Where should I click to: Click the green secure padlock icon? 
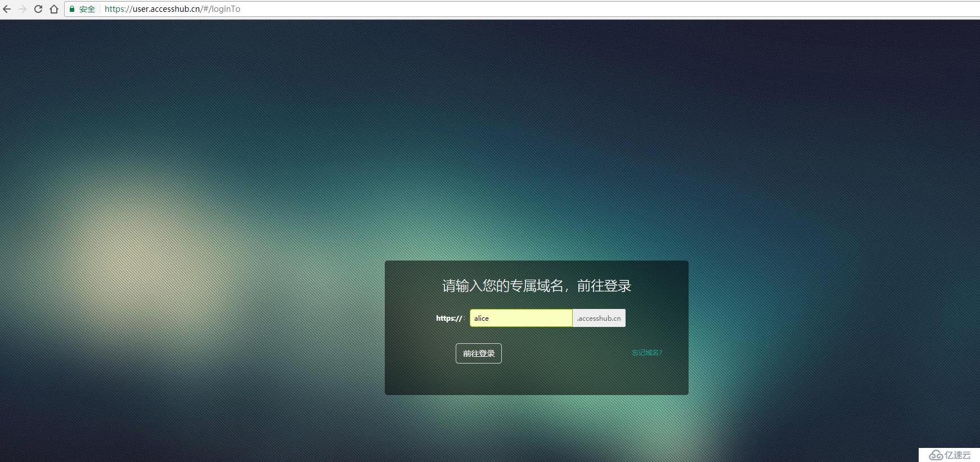tap(72, 9)
